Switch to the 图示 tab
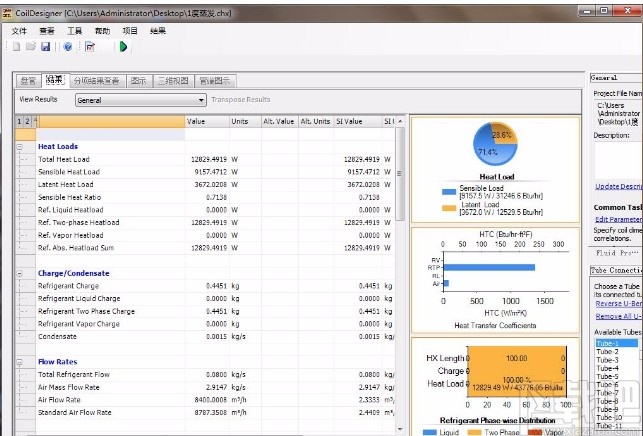The width and height of the screenshot is (643, 436). point(139,81)
